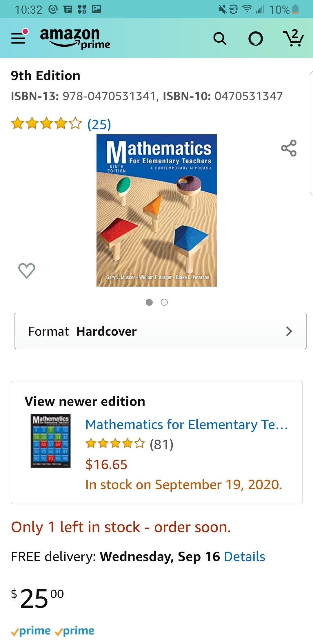Tap the share icon beside the book cover
This screenshot has width=313, height=644.
[x=289, y=149]
